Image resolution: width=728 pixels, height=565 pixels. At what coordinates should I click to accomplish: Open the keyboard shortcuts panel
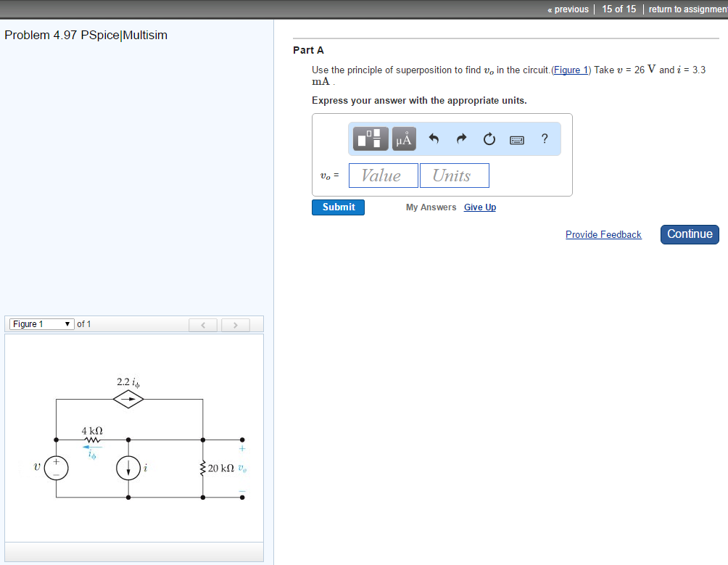(x=516, y=139)
